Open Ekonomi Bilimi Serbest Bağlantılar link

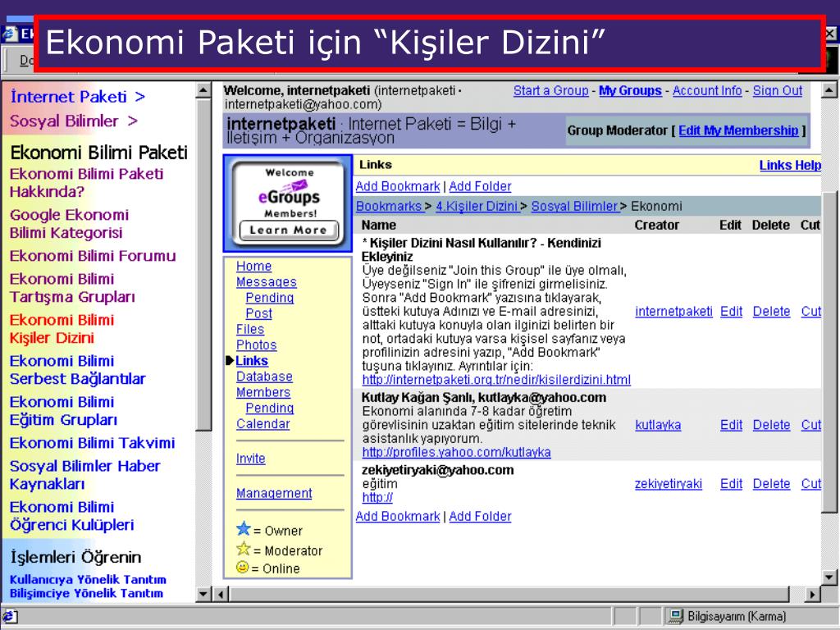[x=78, y=370]
